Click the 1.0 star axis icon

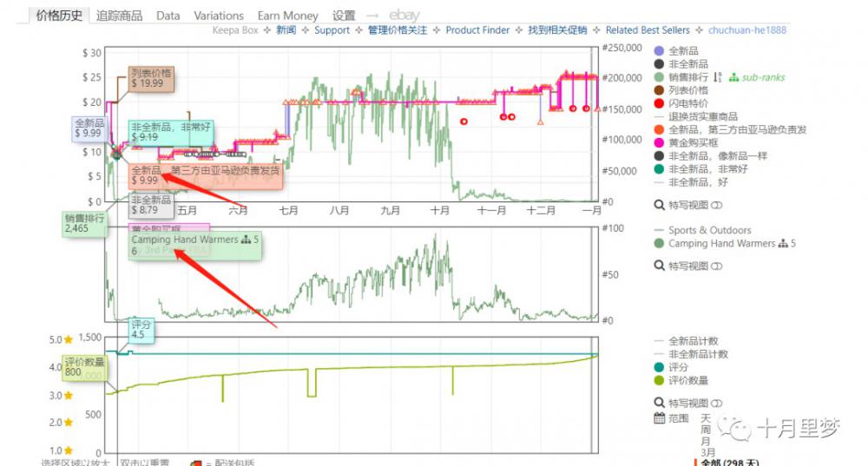(x=69, y=450)
